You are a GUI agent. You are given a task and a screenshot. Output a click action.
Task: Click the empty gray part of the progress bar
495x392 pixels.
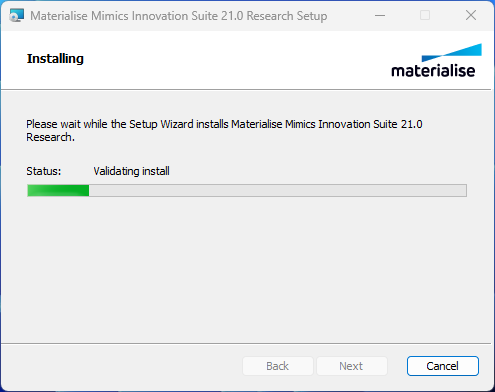click(278, 191)
